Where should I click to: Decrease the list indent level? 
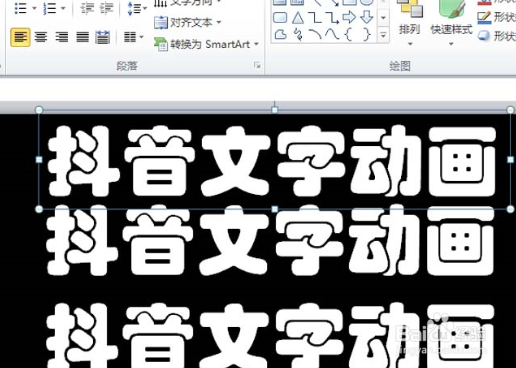coord(87,8)
